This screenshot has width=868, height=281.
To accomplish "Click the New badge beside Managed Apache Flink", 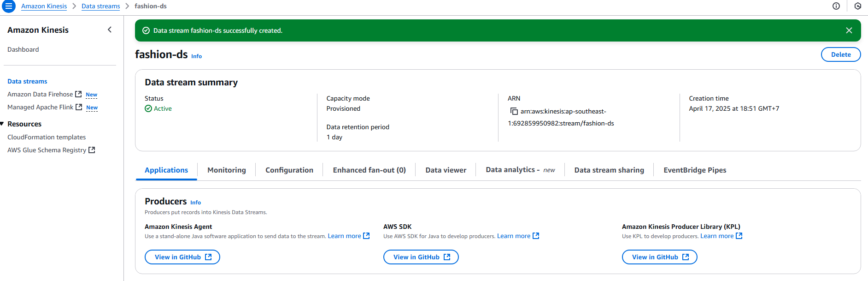I will (x=92, y=108).
